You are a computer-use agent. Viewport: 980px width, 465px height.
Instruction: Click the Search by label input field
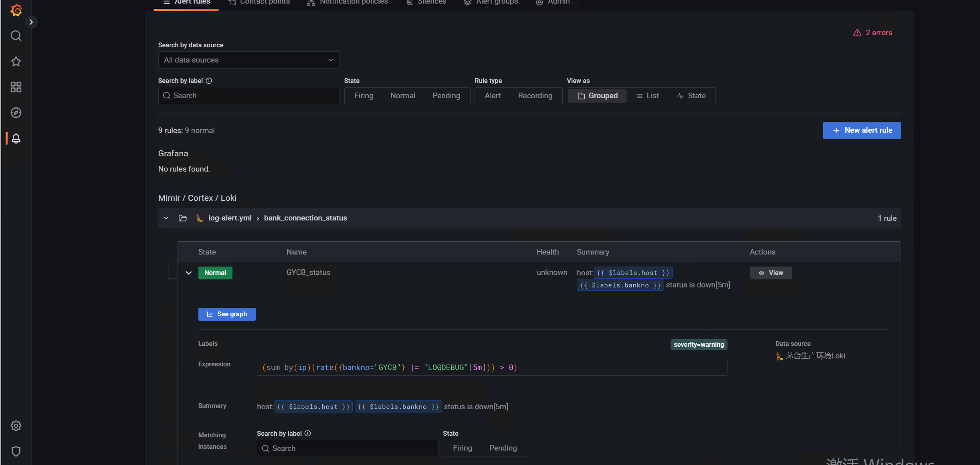point(249,96)
